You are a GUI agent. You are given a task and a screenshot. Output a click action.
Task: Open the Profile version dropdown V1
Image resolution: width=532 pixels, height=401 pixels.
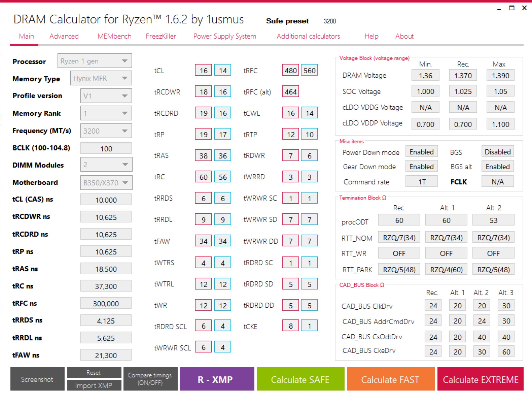point(106,96)
